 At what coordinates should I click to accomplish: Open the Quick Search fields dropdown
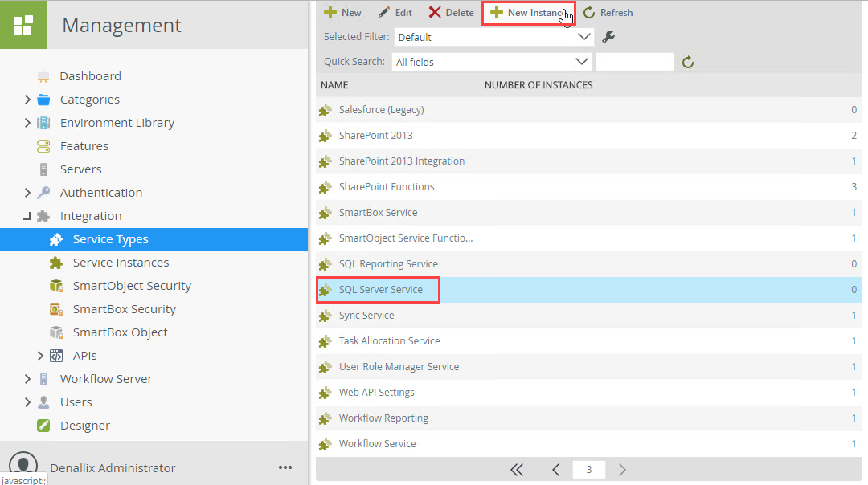click(x=492, y=62)
